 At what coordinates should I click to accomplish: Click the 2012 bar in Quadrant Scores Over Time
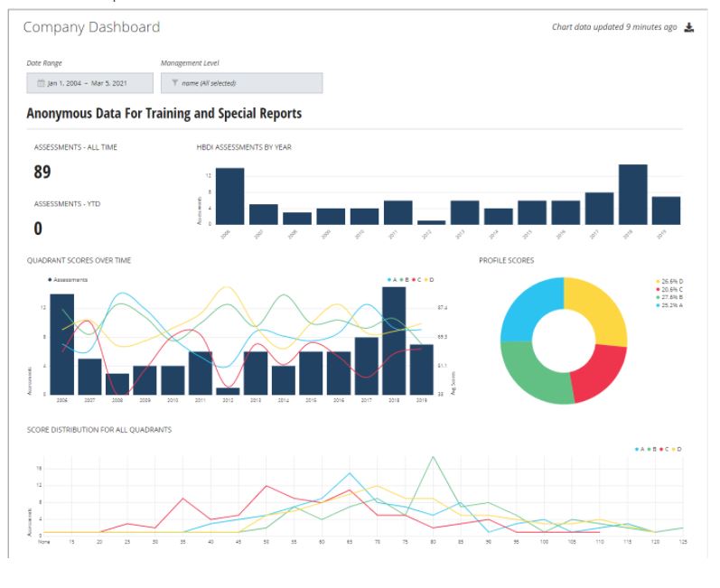(x=228, y=391)
